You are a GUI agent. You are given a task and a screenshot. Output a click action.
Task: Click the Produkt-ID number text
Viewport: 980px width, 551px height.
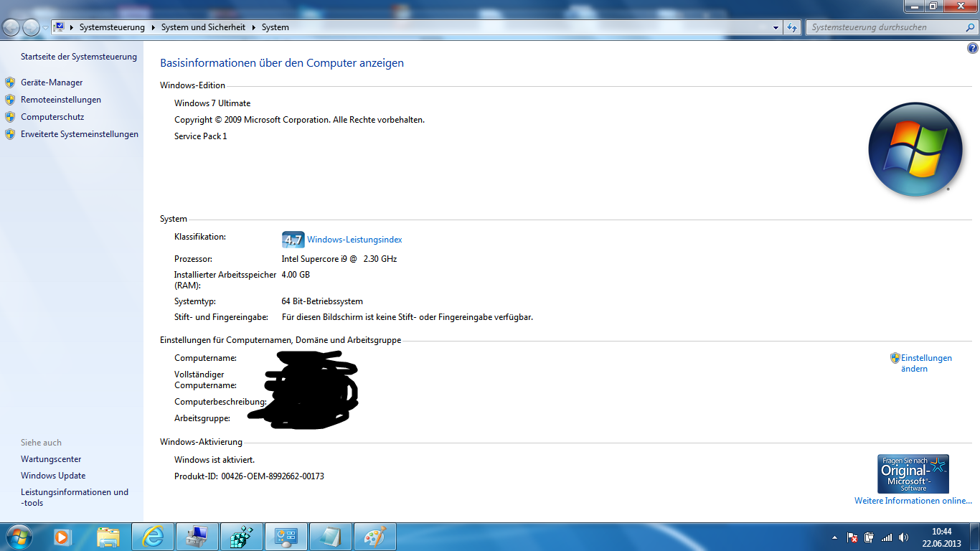(x=273, y=476)
